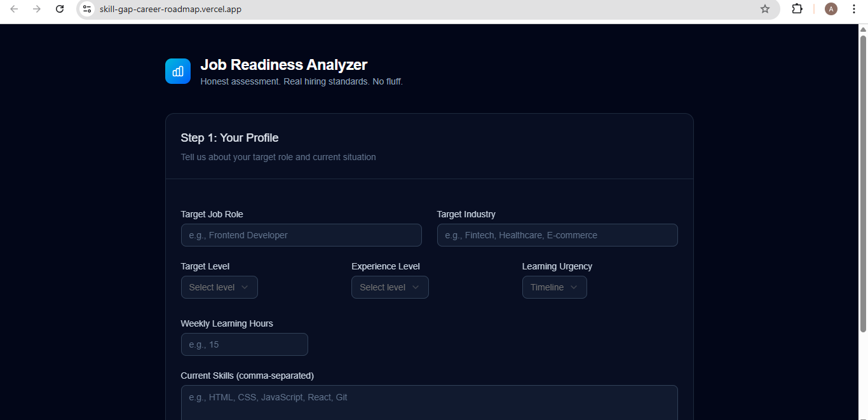This screenshot has height=420, width=868.
Task: Click the 'Target Industry' label
Action: pyautogui.click(x=466, y=214)
